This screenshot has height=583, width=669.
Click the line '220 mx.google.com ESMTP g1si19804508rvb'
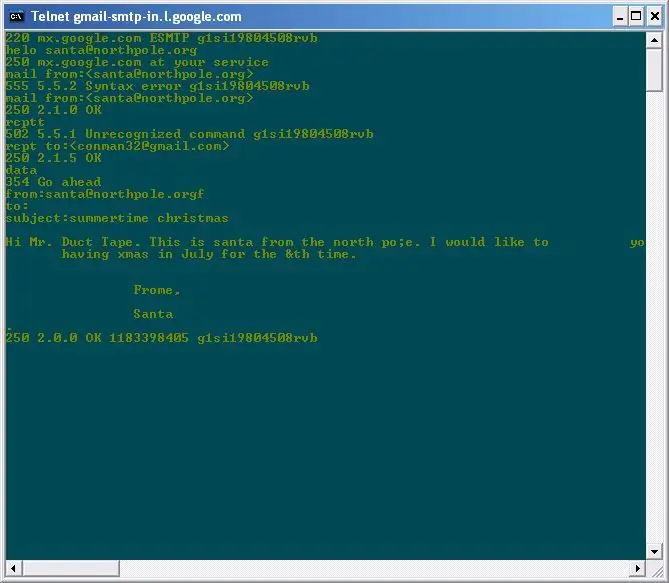[x=162, y=38]
